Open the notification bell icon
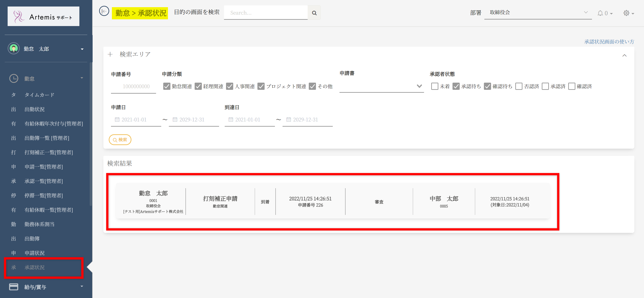 [x=600, y=13]
